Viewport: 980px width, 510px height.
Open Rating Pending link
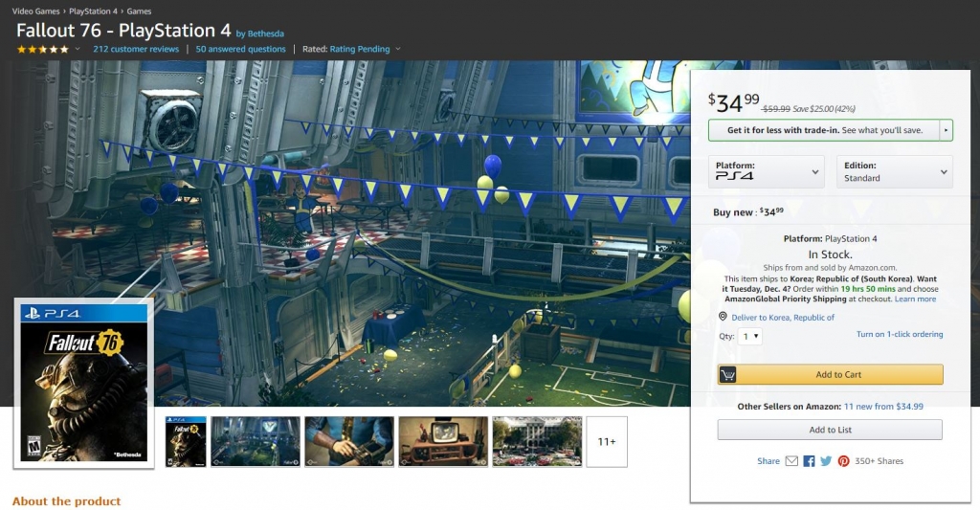(x=360, y=49)
